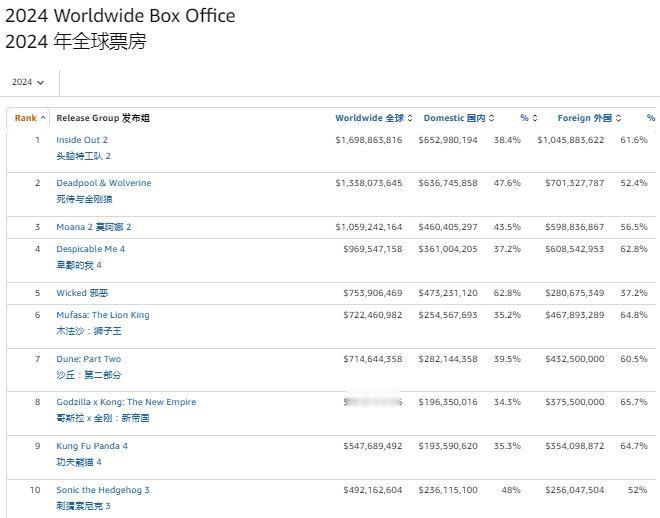Image resolution: width=660 pixels, height=518 pixels.
Task: Select domestic gross $282,144,358
Action: (x=448, y=359)
